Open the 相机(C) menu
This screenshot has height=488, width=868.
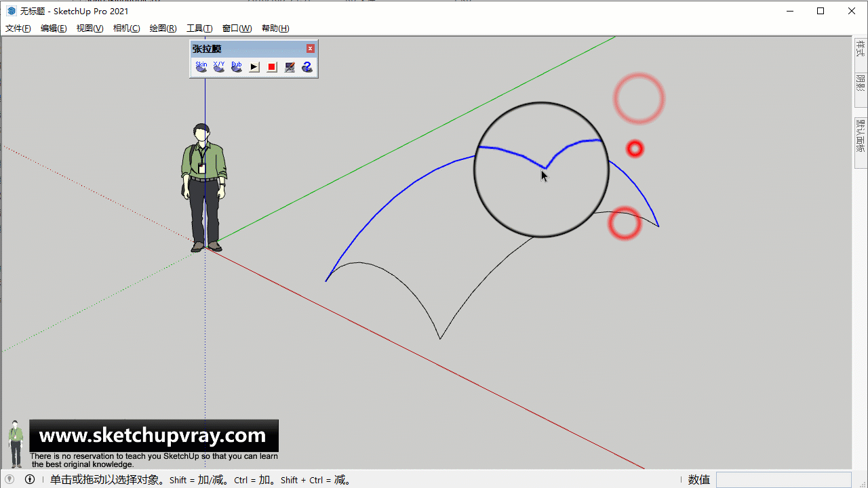126,28
